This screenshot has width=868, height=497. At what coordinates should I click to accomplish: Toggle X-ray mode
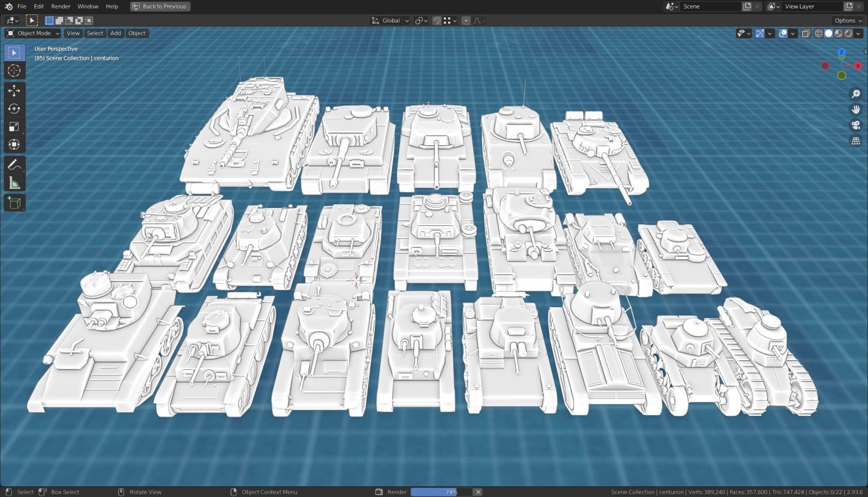coord(805,33)
